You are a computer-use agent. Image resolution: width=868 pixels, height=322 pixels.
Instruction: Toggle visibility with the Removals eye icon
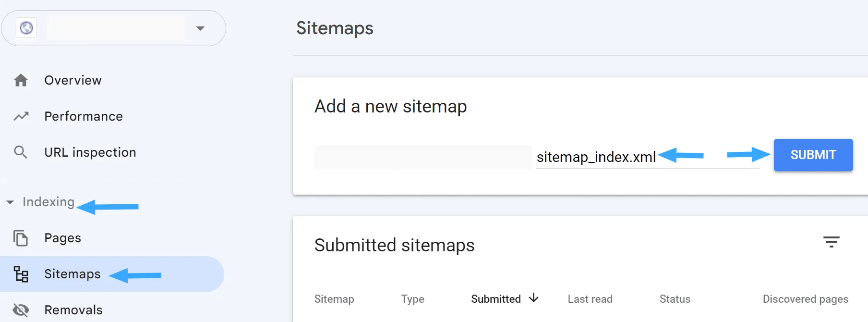(21, 310)
